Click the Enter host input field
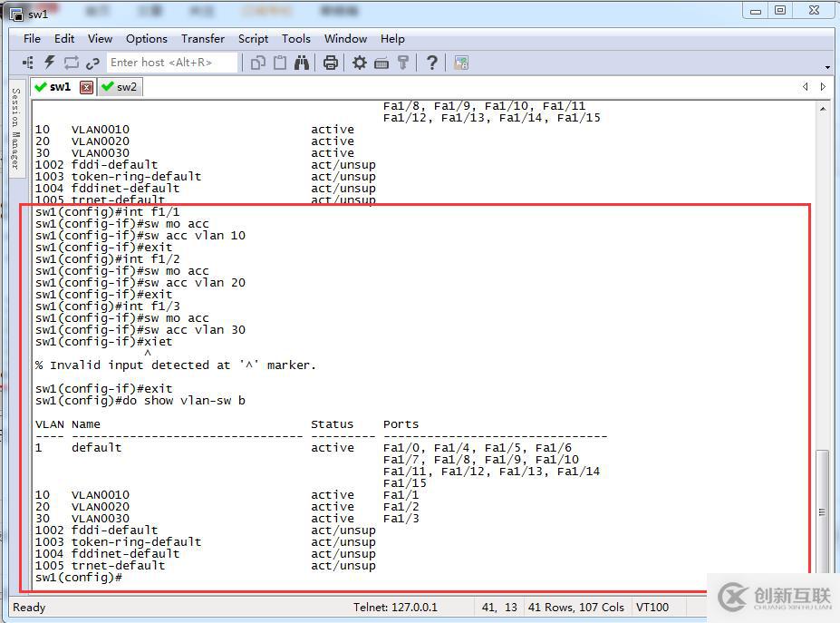Screen dimensions: 840x623 [x=171, y=63]
